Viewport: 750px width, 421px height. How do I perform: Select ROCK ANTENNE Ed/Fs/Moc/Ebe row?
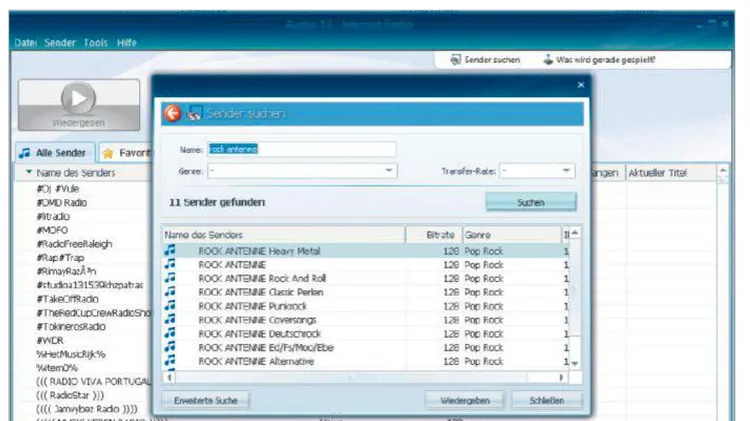(366, 348)
